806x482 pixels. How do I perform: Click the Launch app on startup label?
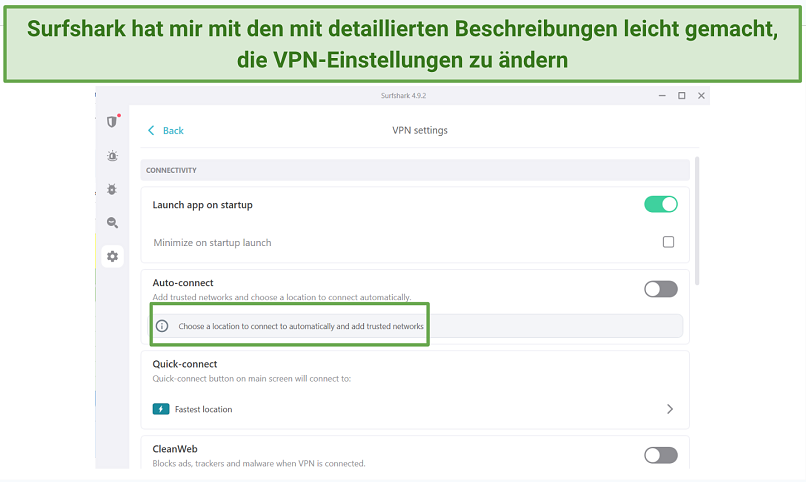coord(203,205)
